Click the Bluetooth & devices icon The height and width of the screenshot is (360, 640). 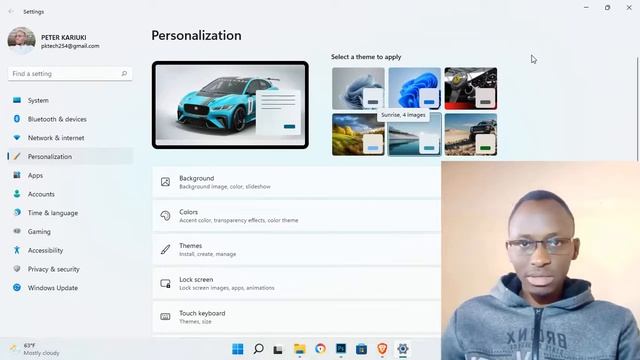[x=17, y=119]
